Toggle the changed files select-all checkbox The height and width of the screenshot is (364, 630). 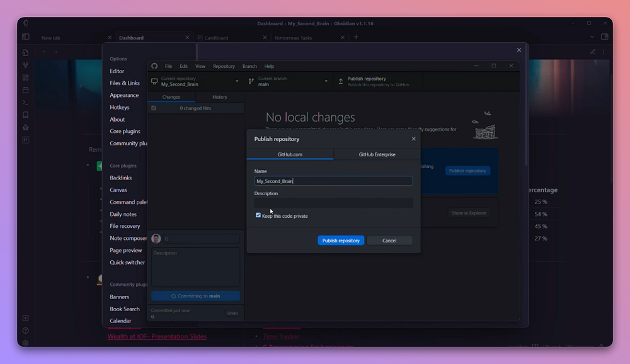pos(153,108)
